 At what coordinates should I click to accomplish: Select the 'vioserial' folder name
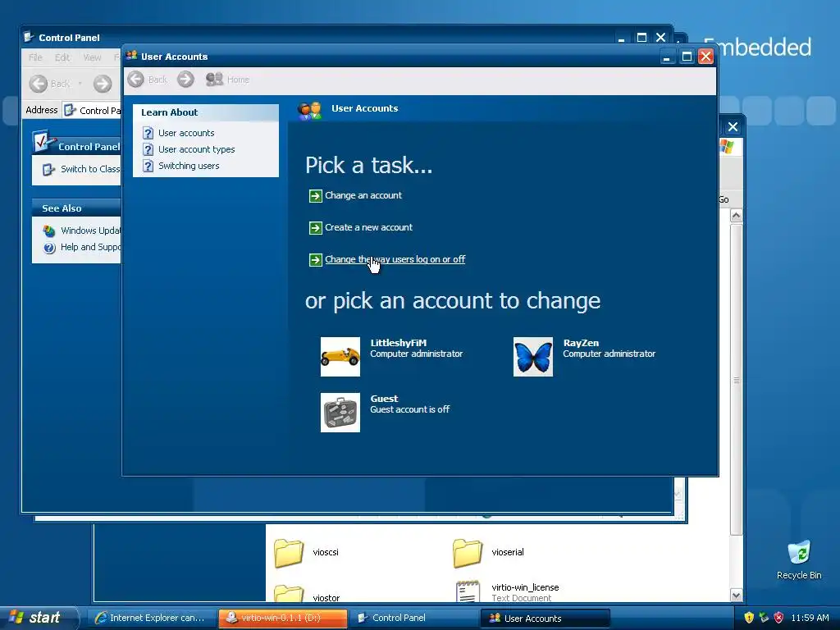click(508, 552)
